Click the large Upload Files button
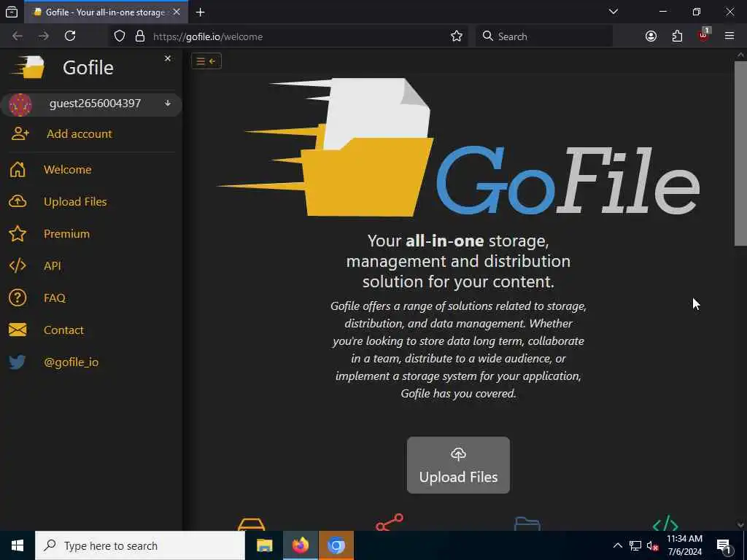 coord(458,464)
